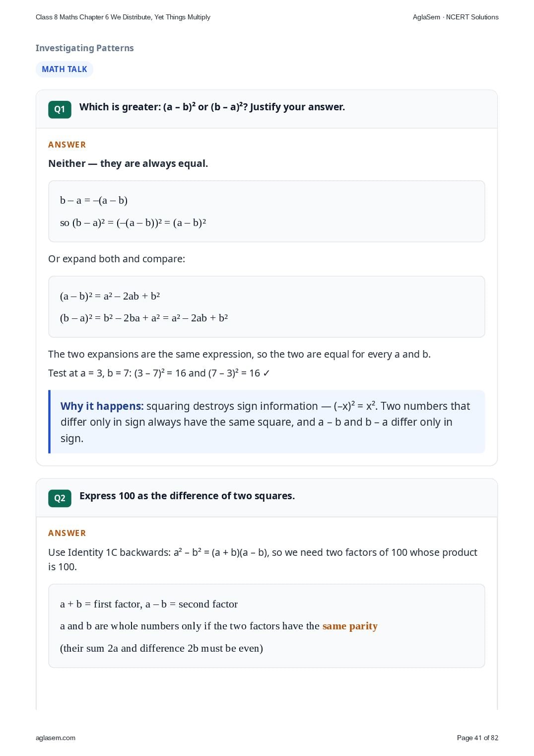Image resolution: width=534 pixels, height=756 pixels.
Task: Click the Q2 question badge
Action: [60, 498]
